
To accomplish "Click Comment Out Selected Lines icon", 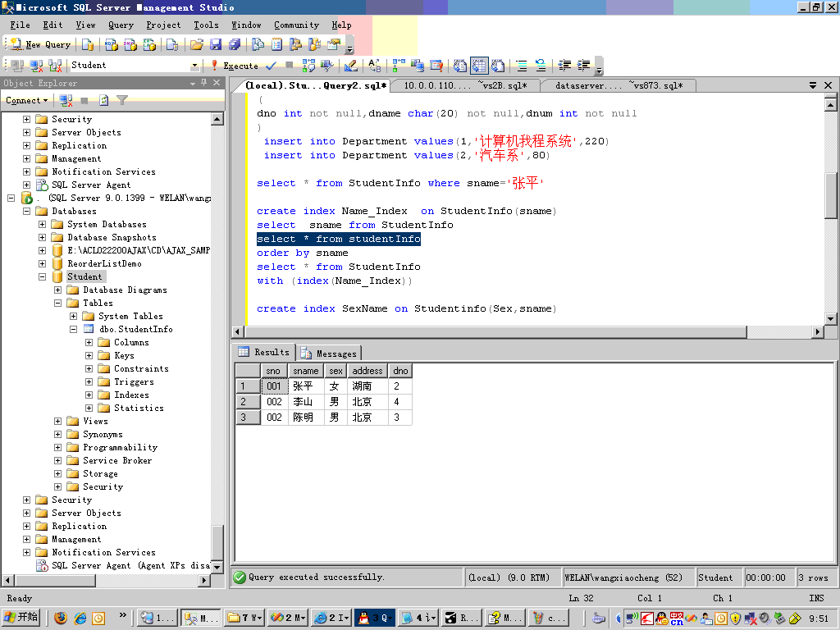I will [521, 66].
